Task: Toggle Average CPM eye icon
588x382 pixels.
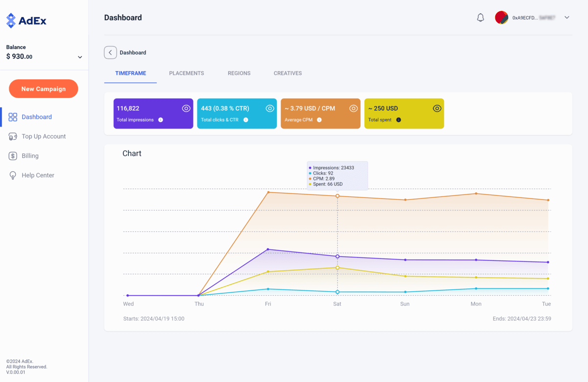Action: click(353, 108)
